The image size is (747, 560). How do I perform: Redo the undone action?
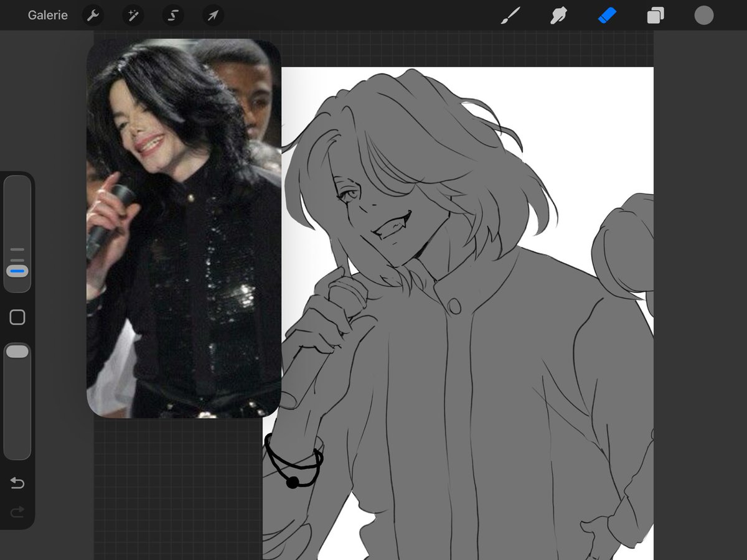(17, 512)
